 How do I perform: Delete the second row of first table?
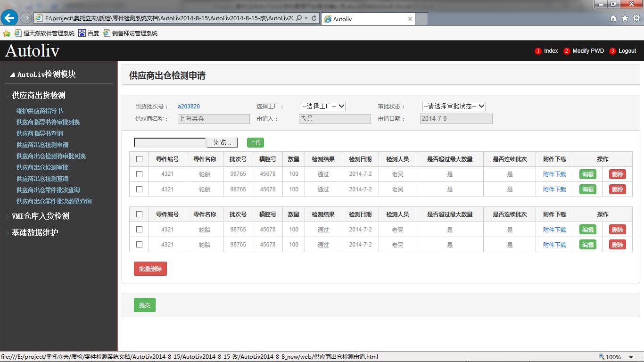[618, 189]
